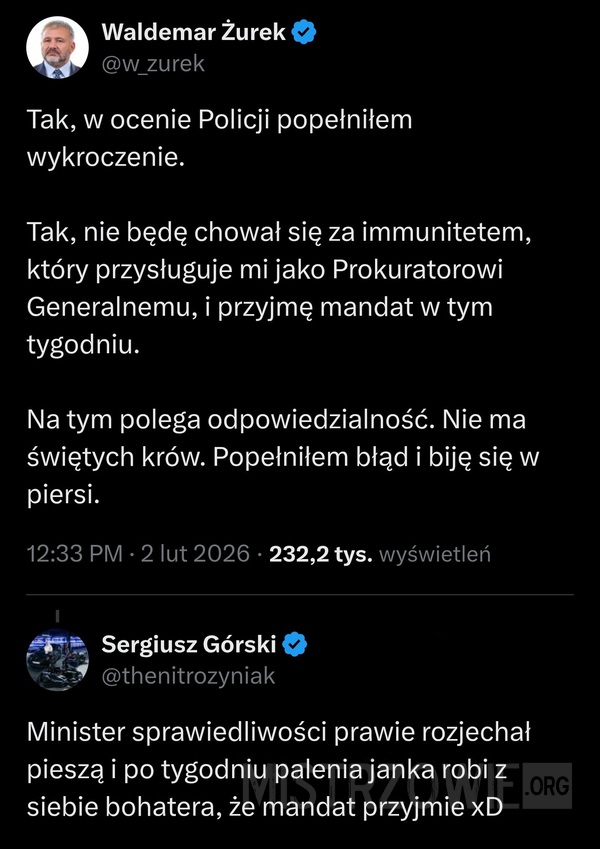This screenshot has width=600, height=849.
Task: Click Sergiusz Górski's profile picture
Action: point(55,660)
